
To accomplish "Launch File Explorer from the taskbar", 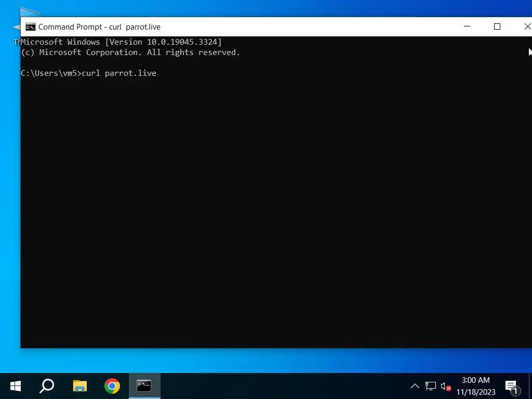I will (80, 386).
